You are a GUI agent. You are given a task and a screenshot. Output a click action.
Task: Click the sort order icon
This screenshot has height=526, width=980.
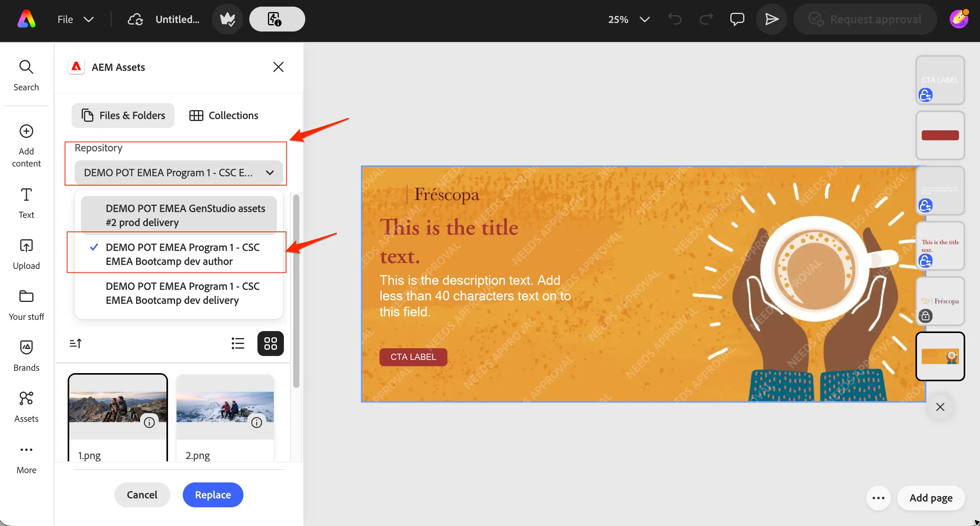tap(75, 344)
